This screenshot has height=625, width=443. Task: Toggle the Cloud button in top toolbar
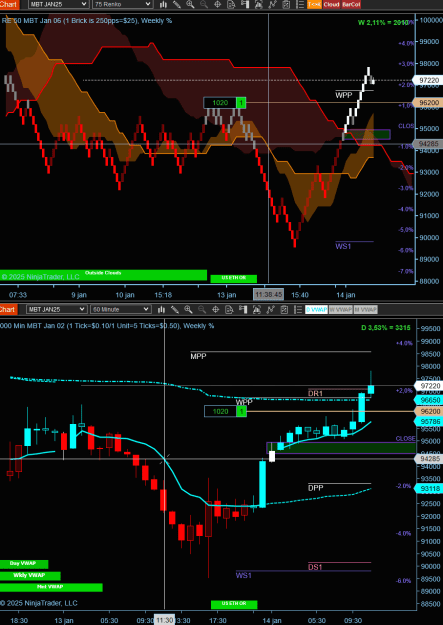(331, 4)
